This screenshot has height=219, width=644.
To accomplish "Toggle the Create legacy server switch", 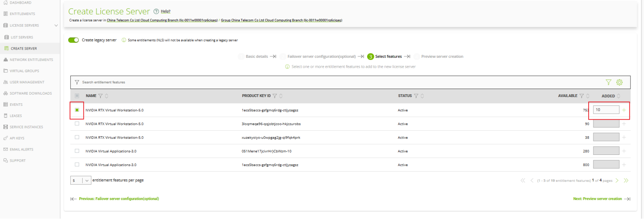I will (x=74, y=40).
